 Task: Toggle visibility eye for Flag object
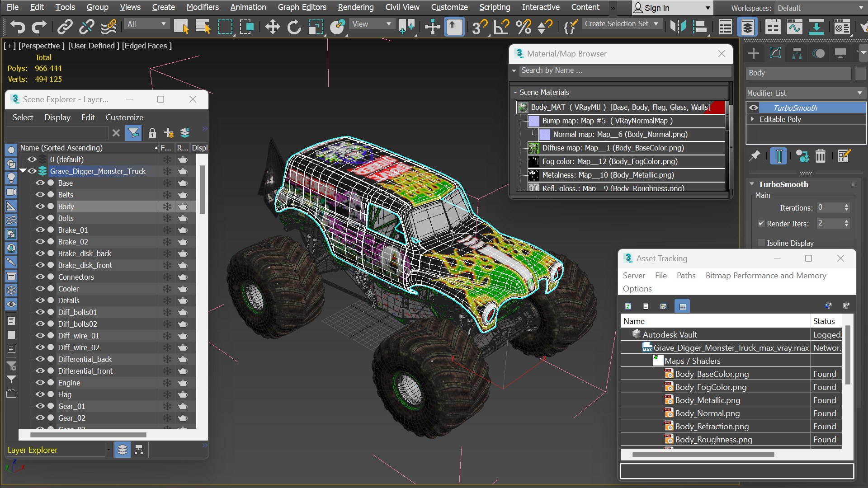coord(40,394)
